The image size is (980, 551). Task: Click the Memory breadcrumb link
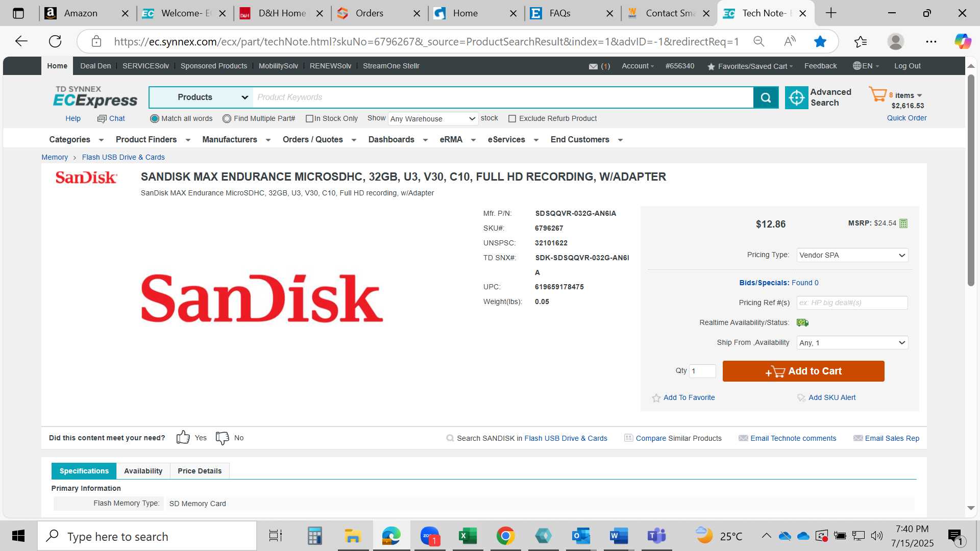coord(55,158)
